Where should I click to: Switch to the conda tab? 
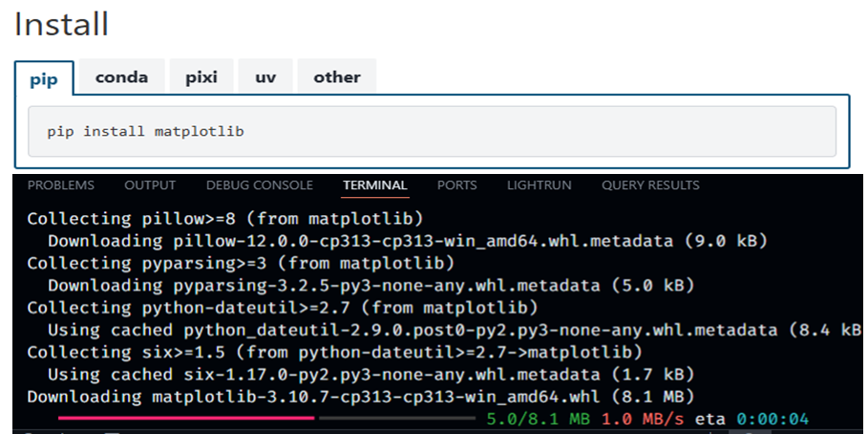[x=121, y=76]
